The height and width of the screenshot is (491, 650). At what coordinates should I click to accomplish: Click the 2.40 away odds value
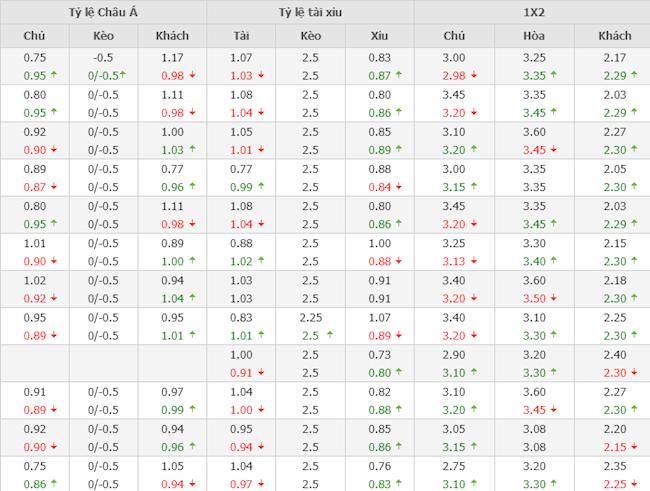click(615, 354)
